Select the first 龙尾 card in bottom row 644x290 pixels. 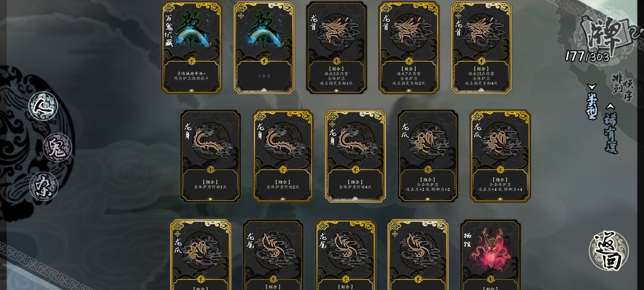(x=274, y=255)
